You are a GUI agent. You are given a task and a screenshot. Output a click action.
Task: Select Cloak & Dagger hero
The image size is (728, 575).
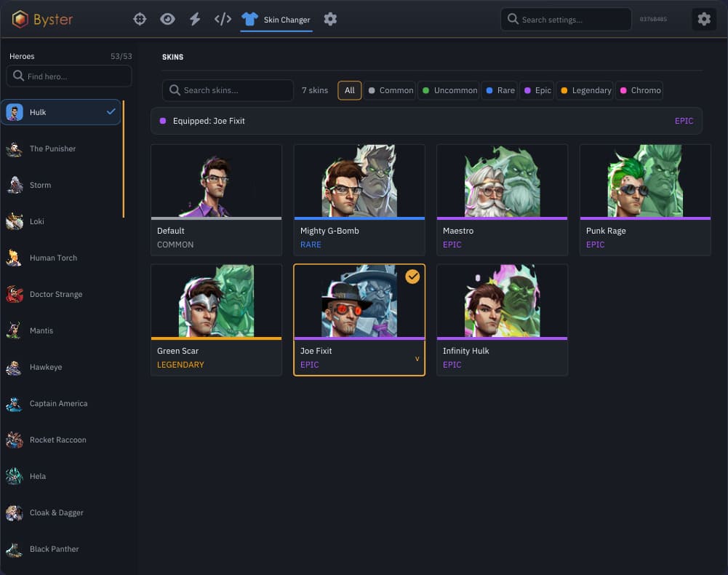[61, 512]
